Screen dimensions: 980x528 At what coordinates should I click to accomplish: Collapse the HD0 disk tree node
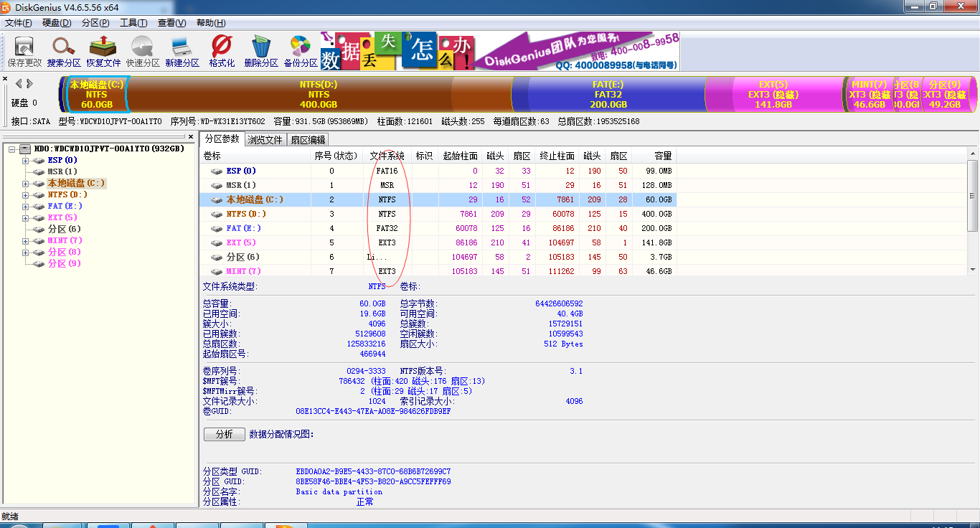coord(12,149)
